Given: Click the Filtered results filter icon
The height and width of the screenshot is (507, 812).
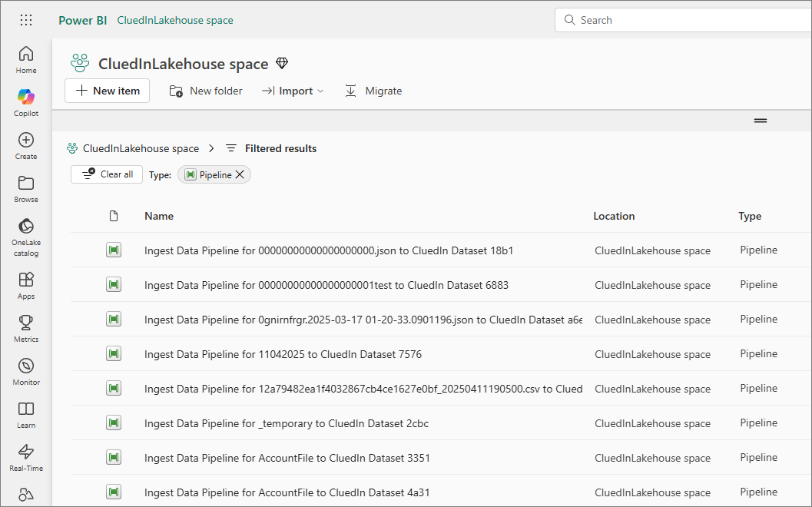Looking at the screenshot, I should [x=230, y=148].
